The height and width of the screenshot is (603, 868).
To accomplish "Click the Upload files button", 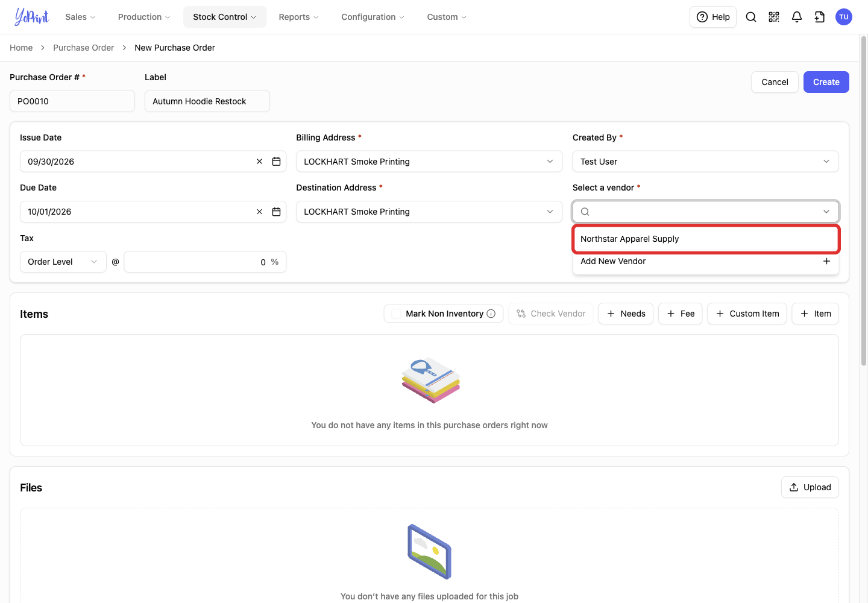I will (810, 487).
